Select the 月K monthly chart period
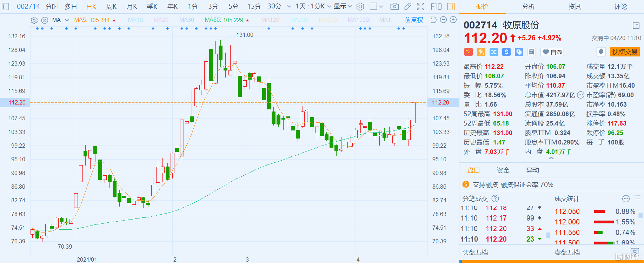 [x=132, y=6]
